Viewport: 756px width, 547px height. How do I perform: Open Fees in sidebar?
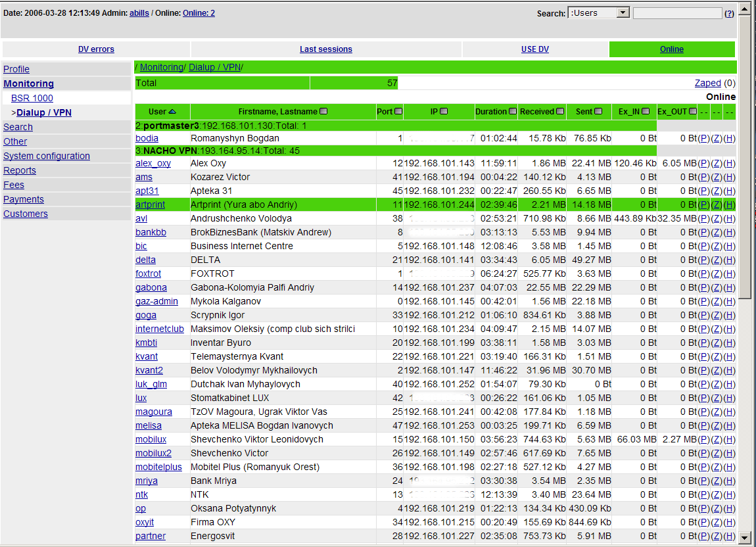[x=14, y=185]
